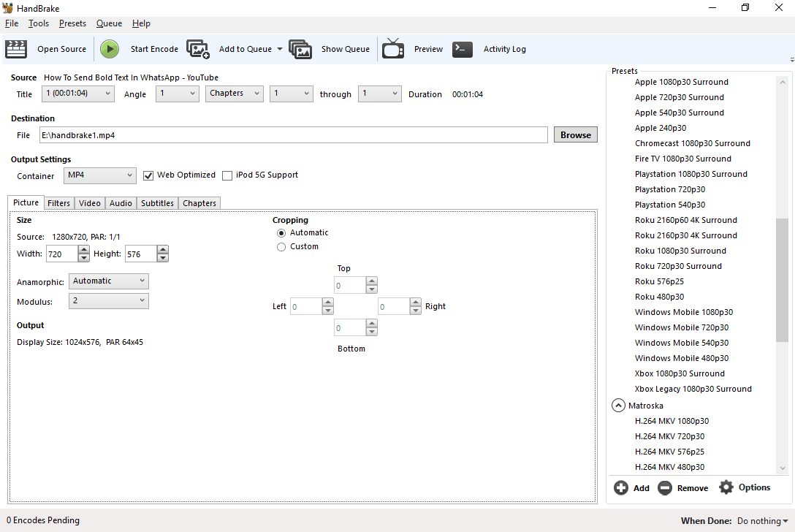Click the green Start Encode play icon
Screen dimensions: 795x532
tap(109, 49)
